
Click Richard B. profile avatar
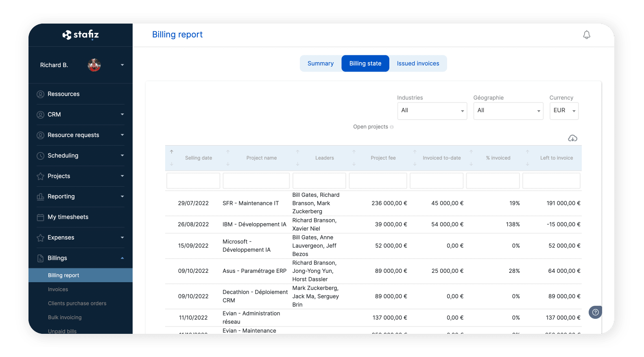pyautogui.click(x=94, y=65)
